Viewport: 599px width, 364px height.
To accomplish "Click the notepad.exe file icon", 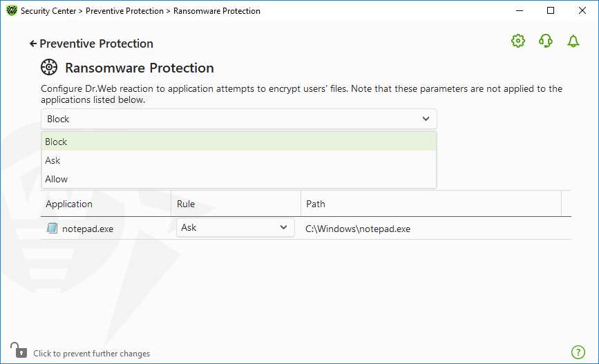I will (x=52, y=229).
